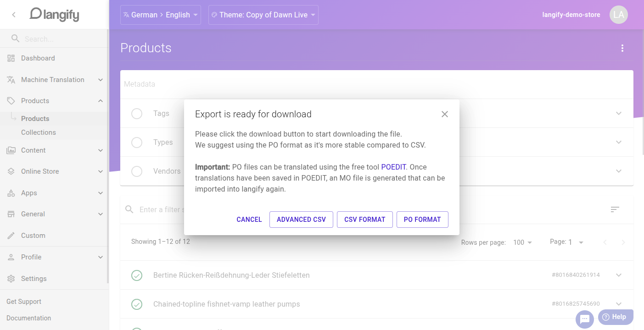Click the Products tag icon
The width and height of the screenshot is (644, 330).
click(11, 101)
